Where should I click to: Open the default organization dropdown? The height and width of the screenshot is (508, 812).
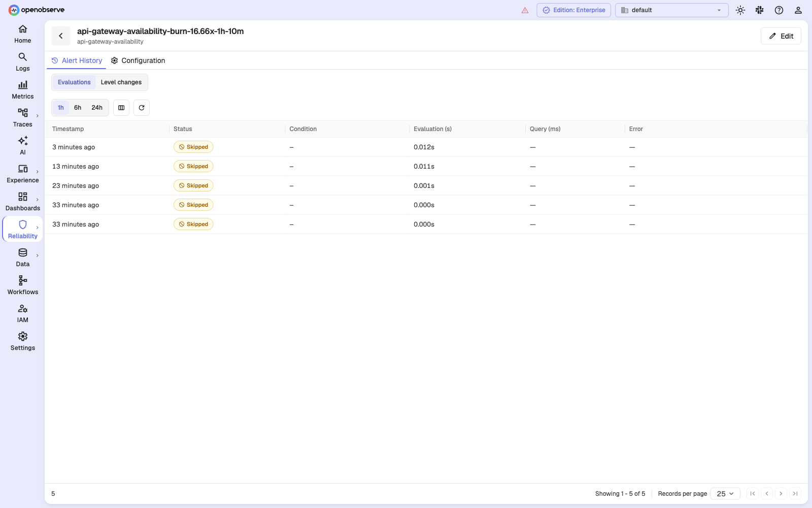click(672, 10)
